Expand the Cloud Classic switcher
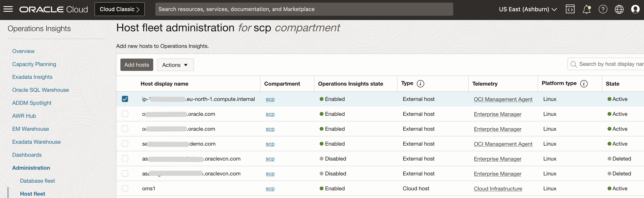Screen dimensions: 644x198 click(x=120, y=9)
